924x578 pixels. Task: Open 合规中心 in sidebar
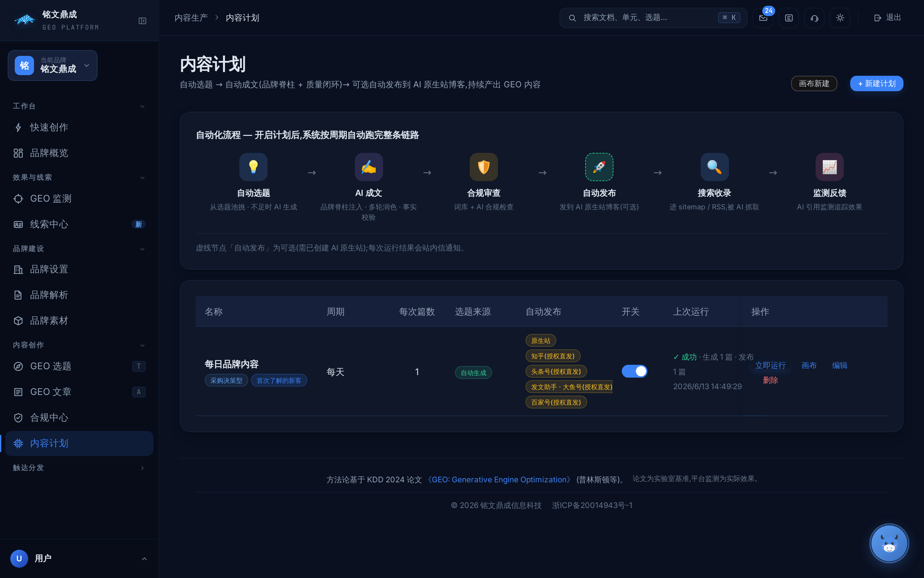(79, 417)
